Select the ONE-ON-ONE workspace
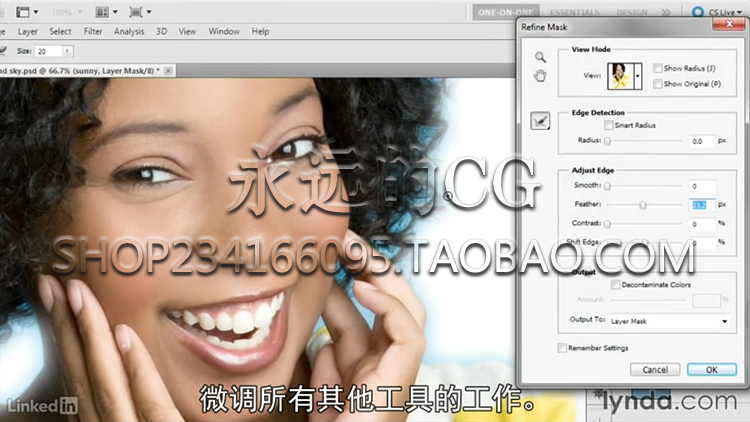750x422 pixels. (506, 12)
